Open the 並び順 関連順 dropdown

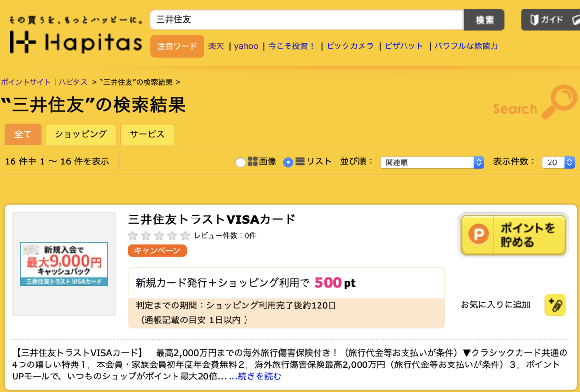point(432,162)
